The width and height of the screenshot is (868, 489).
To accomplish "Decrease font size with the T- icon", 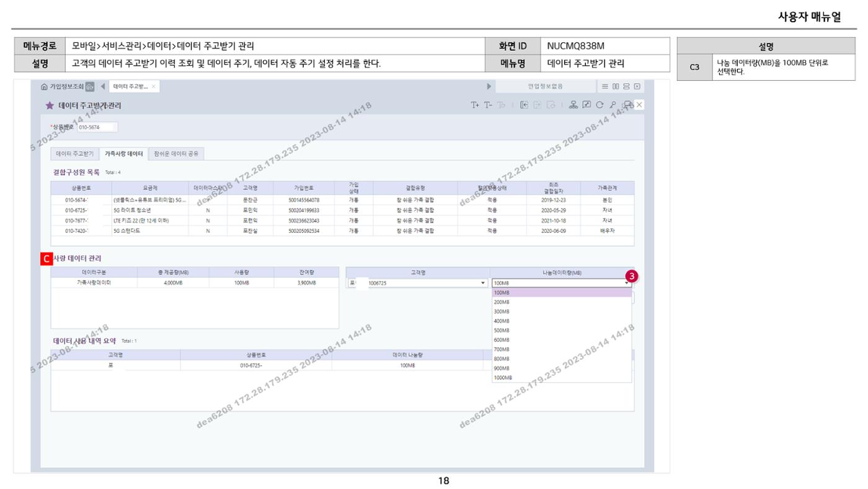I will coord(488,105).
